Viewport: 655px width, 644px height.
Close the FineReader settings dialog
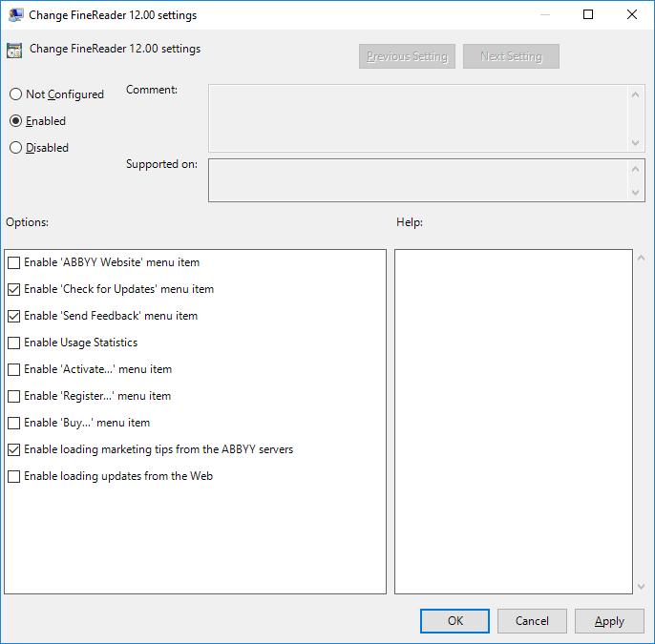pos(632,14)
